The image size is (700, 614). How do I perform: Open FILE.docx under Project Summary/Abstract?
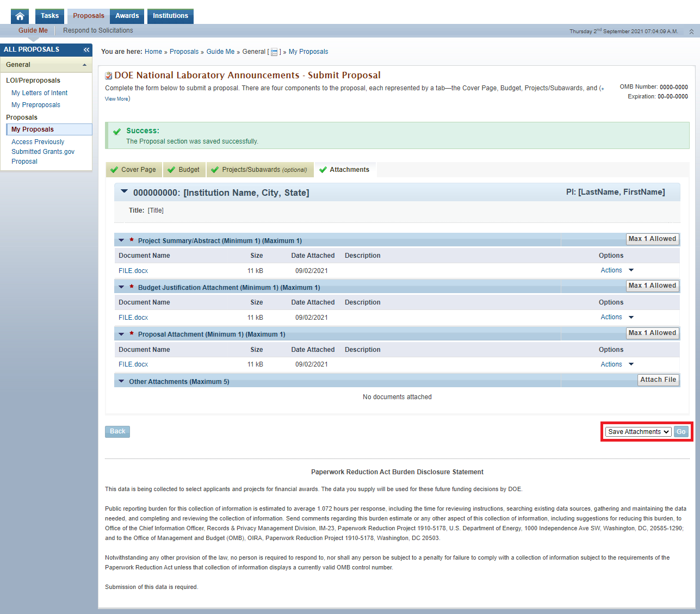(x=133, y=271)
